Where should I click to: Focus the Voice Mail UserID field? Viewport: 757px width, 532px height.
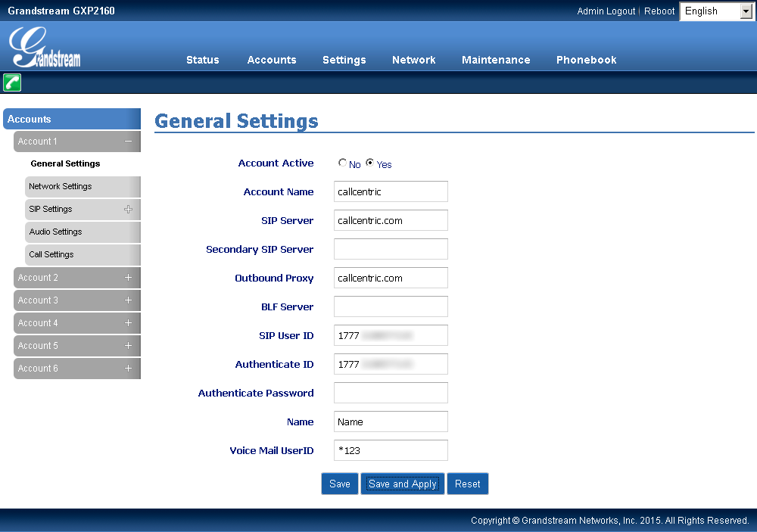click(391, 450)
